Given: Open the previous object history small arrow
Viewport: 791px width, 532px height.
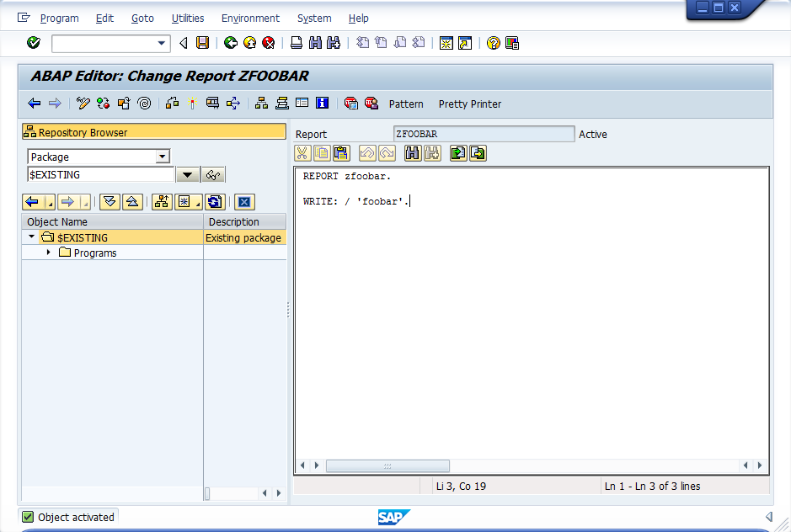Looking at the screenshot, I should 50,202.
